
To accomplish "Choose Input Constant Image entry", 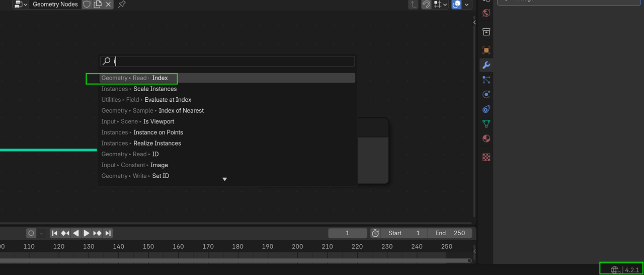I will 227,165.
